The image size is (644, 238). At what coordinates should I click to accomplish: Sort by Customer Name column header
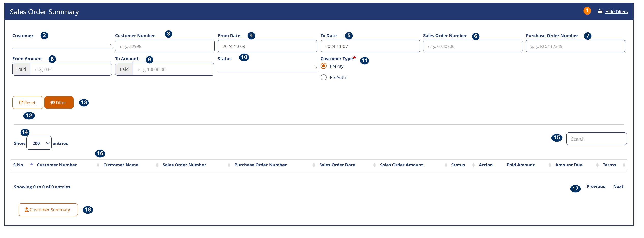coord(121,165)
